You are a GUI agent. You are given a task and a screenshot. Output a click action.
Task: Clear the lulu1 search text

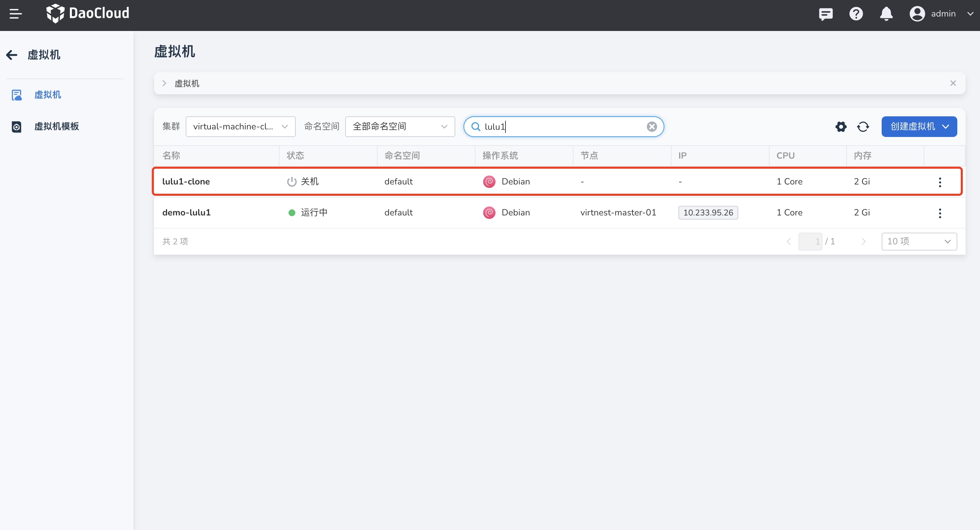click(x=652, y=127)
